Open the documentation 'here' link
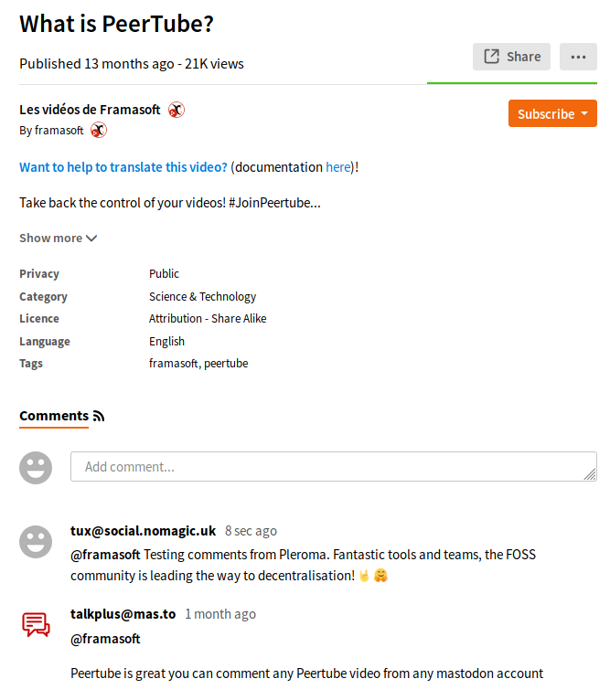 click(x=337, y=167)
